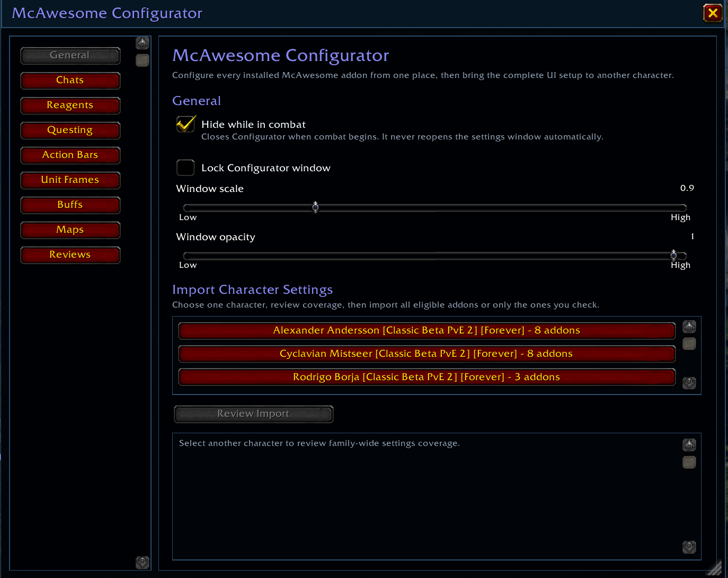Click the 'Window opacity' label
This screenshot has width=728, height=578.
216,237
